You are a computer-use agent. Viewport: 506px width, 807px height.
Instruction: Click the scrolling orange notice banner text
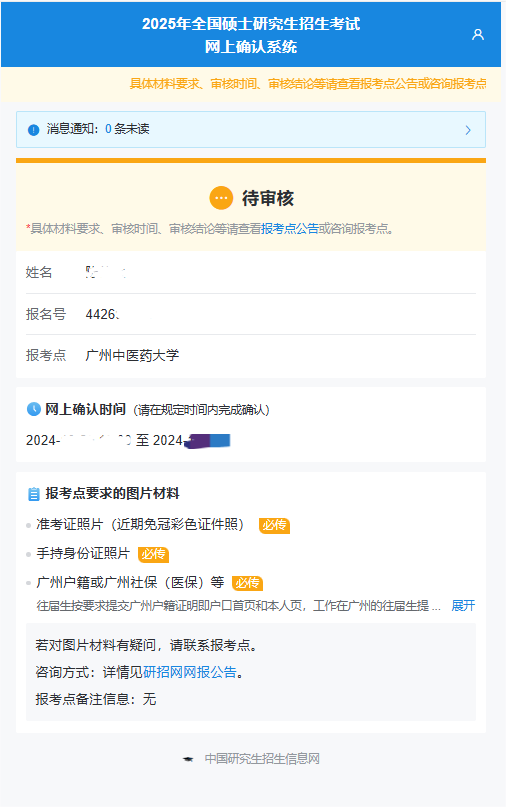[x=308, y=84]
